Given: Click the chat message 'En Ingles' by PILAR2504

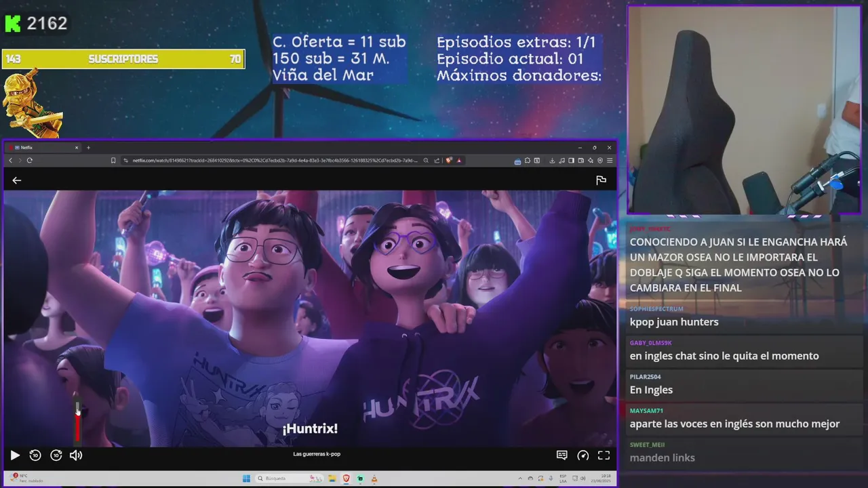Looking at the screenshot, I should [651, 390].
